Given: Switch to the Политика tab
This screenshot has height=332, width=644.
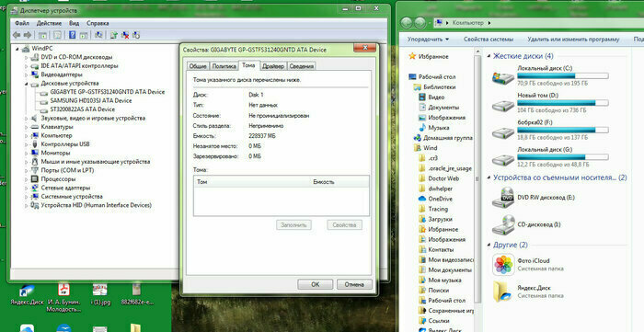Looking at the screenshot, I should (224, 66).
